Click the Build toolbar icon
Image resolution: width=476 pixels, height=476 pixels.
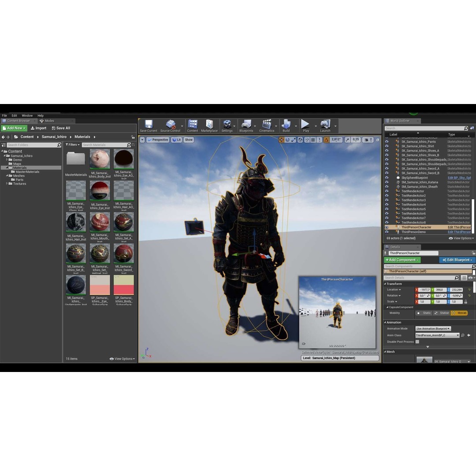[x=286, y=126]
